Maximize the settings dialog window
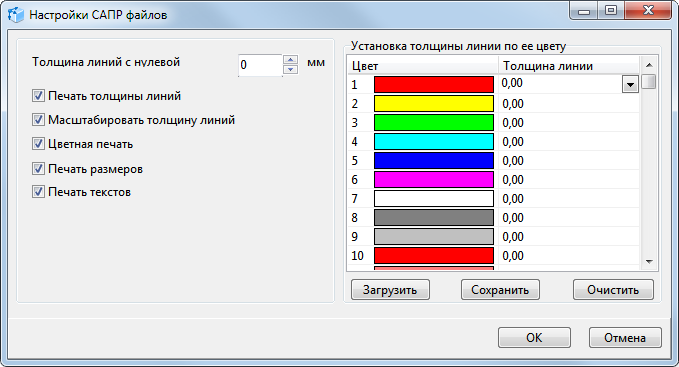Viewport: 679px width, 367px height. click(611, 11)
